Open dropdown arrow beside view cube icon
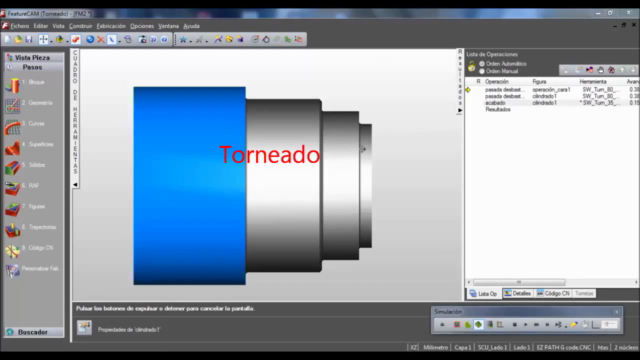 coord(67,41)
